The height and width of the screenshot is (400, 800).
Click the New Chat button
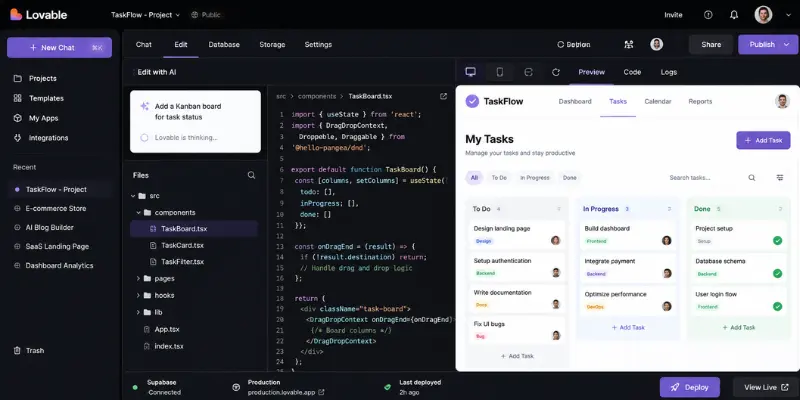click(59, 47)
